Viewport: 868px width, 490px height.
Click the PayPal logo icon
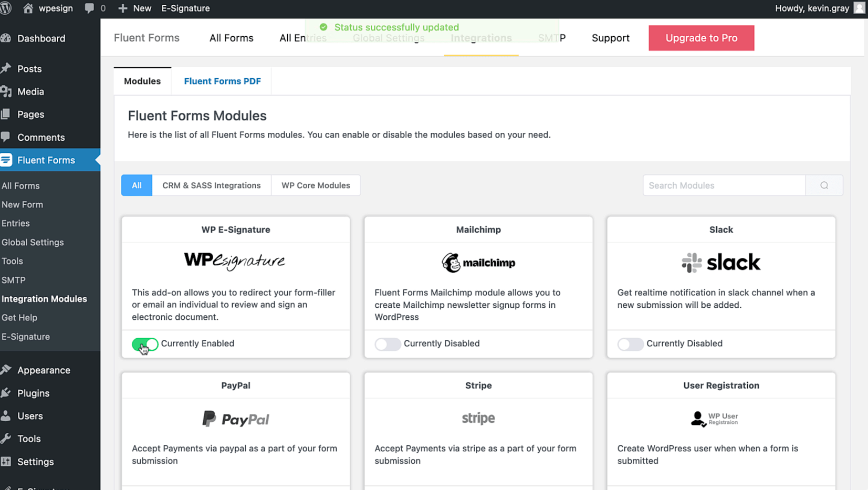click(235, 419)
